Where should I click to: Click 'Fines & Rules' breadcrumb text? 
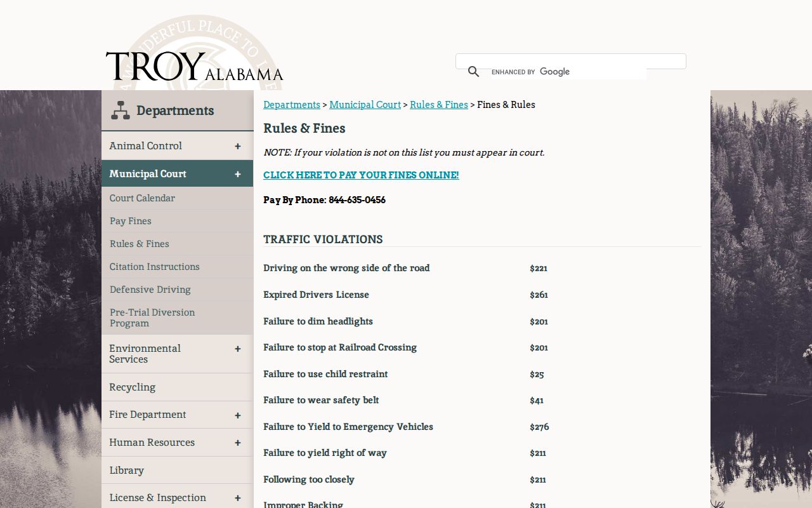(x=506, y=105)
